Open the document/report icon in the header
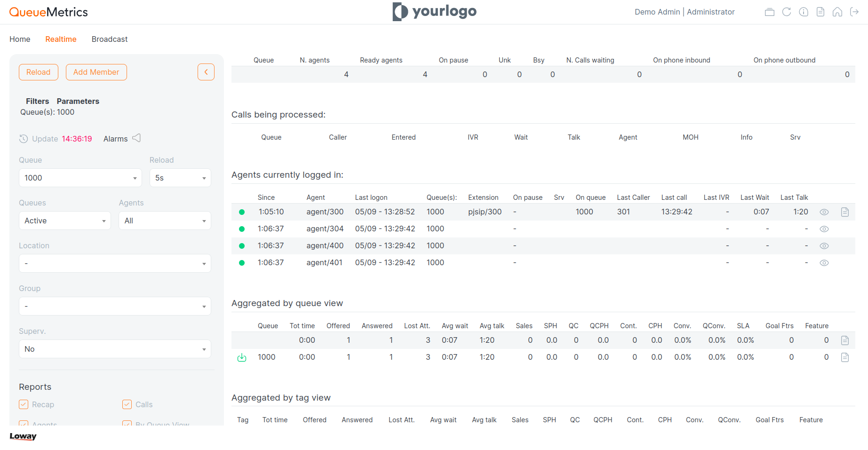 coord(820,12)
